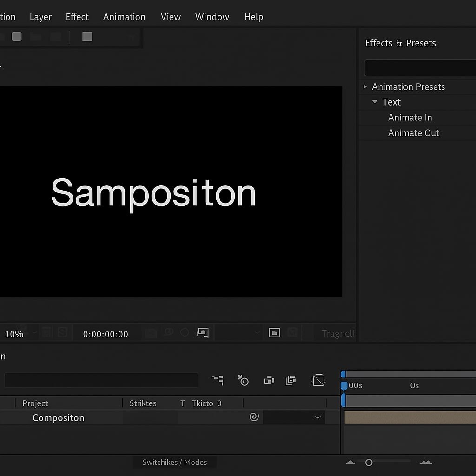The height and width of the screenshot is (476, 476).
Task: Click the stacked frames icon in timeline
Action: point(291,380)
